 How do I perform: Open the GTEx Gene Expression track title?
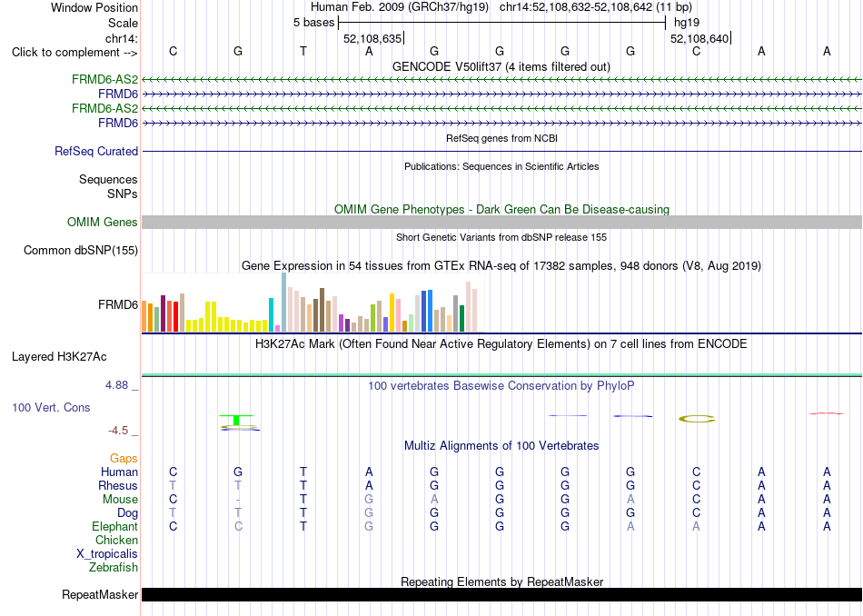coord(501,266)
